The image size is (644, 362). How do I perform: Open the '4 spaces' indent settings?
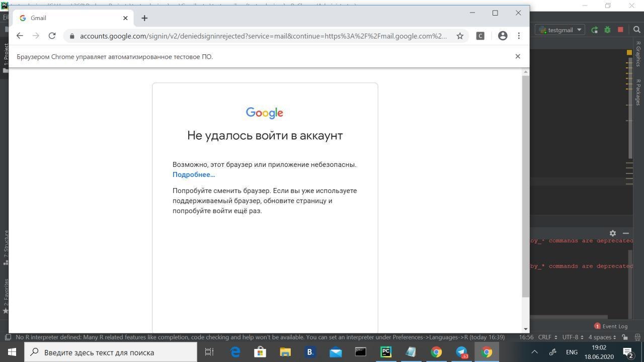click(602, 337)
